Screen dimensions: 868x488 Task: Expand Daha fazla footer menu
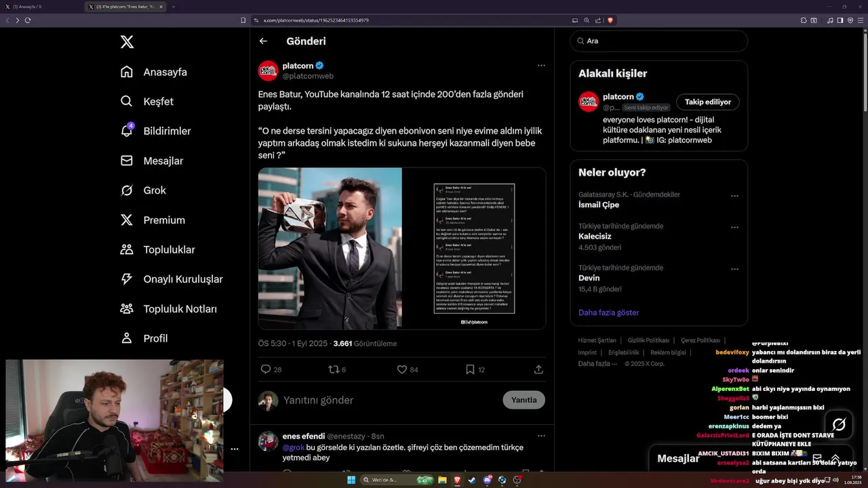597,363
